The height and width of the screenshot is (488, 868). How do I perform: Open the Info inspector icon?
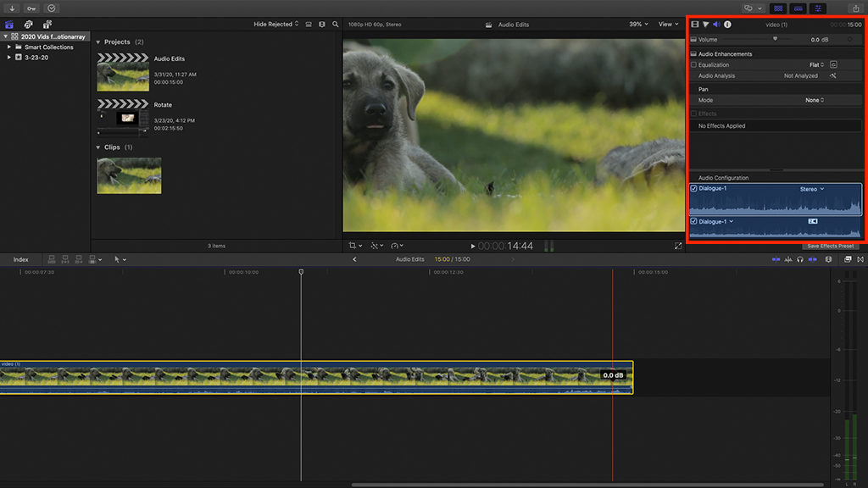point(727,25)
